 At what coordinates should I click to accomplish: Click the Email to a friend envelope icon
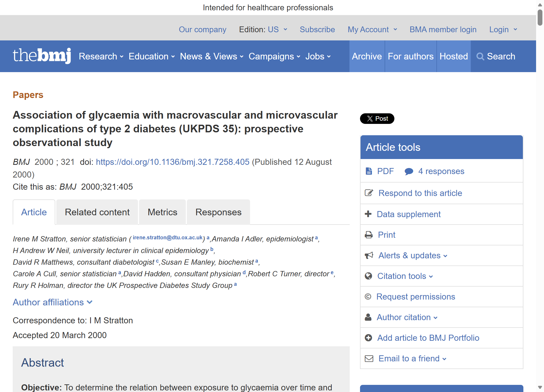(369, 358)
